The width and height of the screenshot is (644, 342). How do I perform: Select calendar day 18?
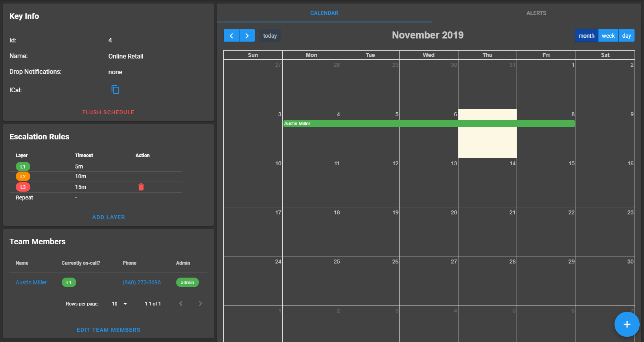pos(312,232)
